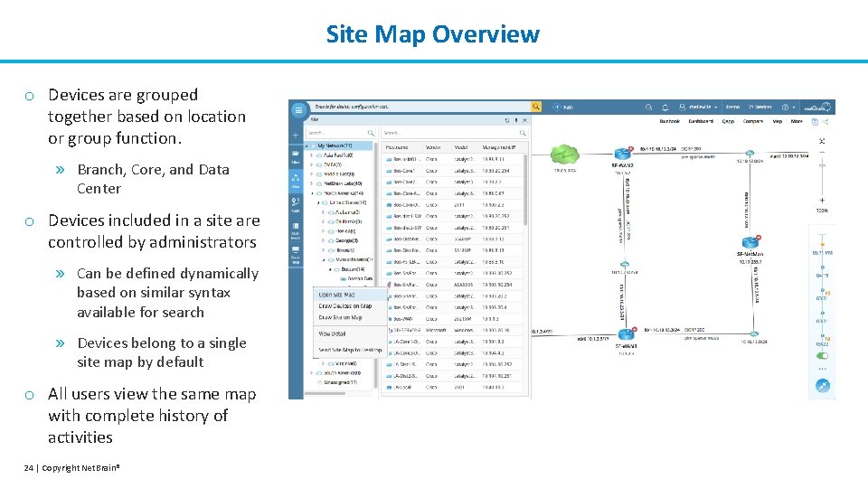Choose Open Site Map from context menu
This screenshot has height=488, width=868.
(x=351, y=295)
